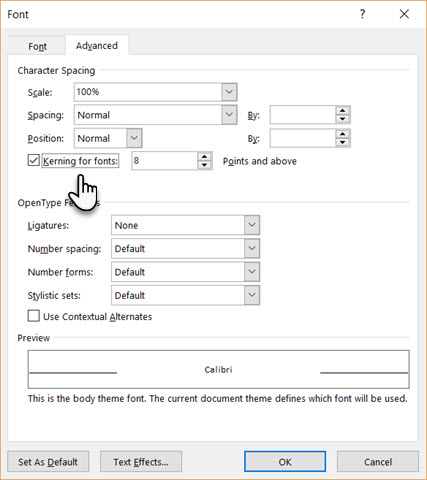The image size is (427, 480).
Task: Decrease kerning points with down arrow
Action: tap(204, 165)
